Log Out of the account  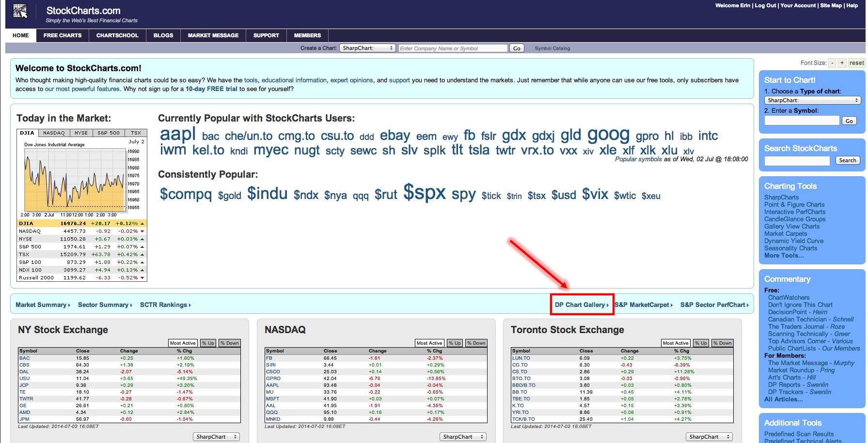(765, 5)
